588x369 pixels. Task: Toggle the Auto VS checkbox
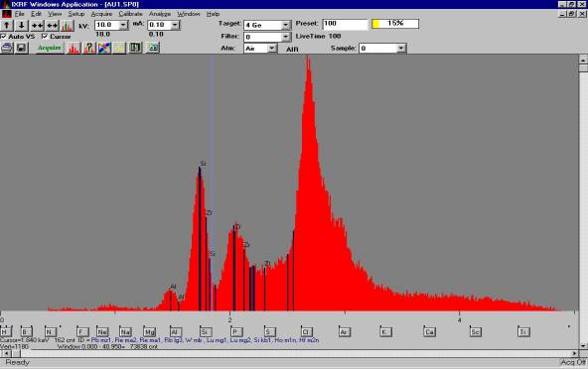point(3,36)
